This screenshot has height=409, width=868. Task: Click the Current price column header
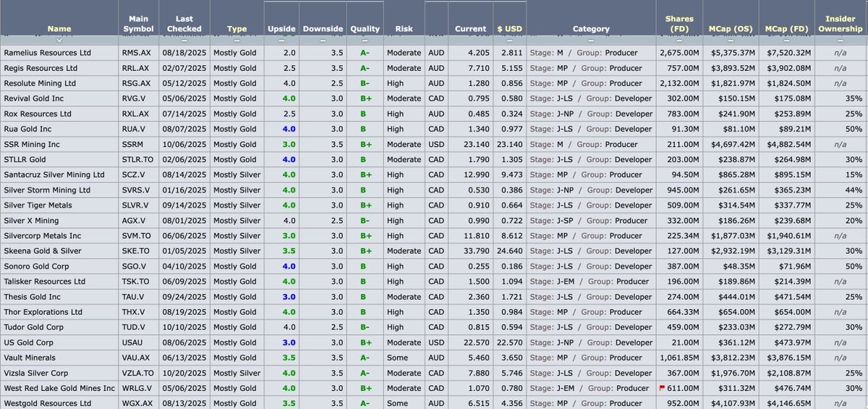coord(470,29)
